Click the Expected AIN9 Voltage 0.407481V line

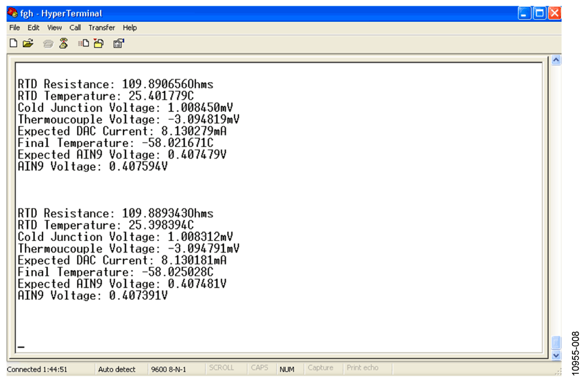tap(122, 284)
